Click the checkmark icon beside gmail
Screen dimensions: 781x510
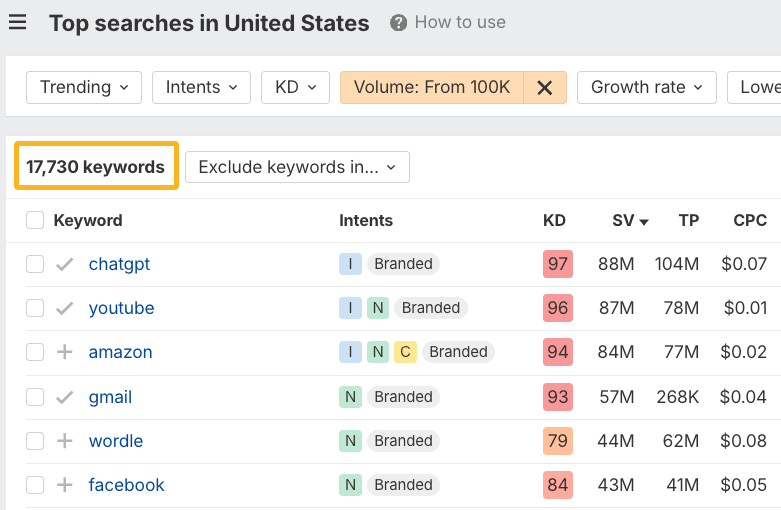pyautogui.click(x=65, y=397)
